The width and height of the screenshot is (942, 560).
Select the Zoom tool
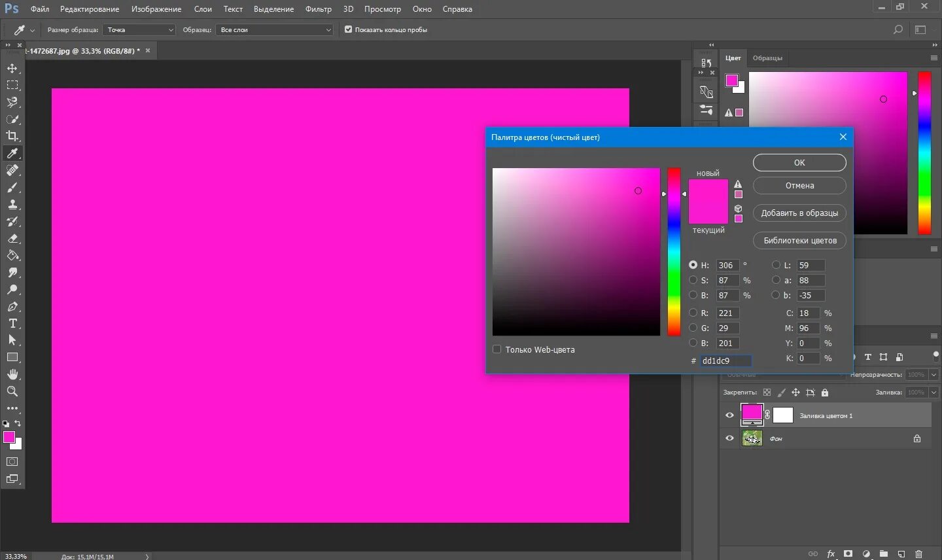pos(12,391)
